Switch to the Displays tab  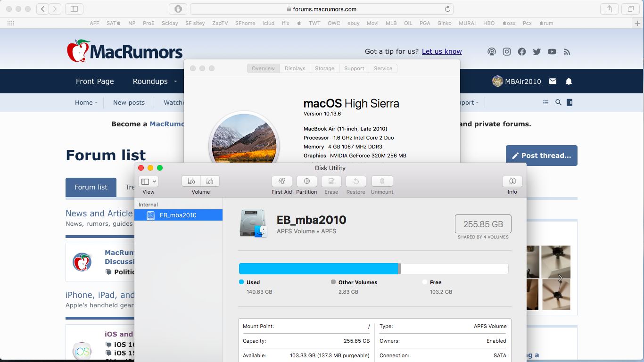click(295, 68)
